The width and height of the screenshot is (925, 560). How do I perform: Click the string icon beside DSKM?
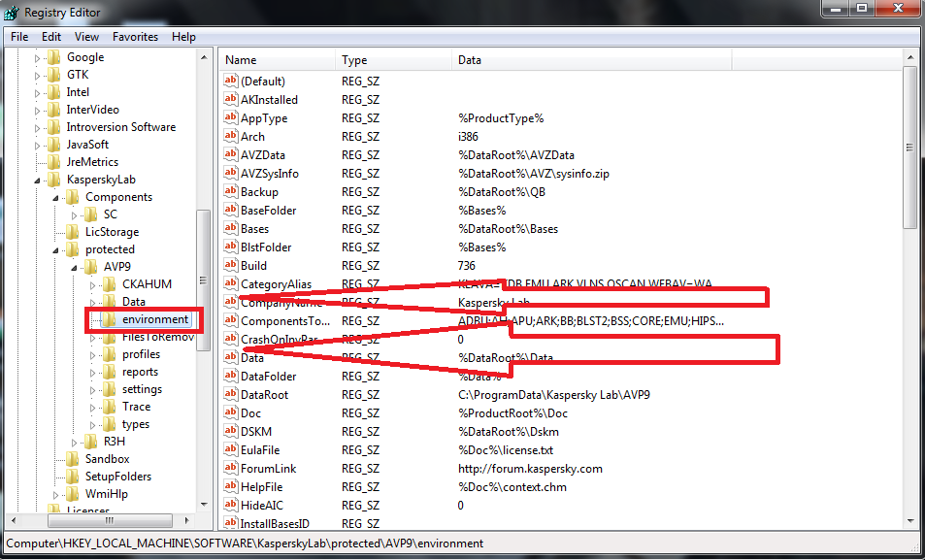click(x=231, y=431)
